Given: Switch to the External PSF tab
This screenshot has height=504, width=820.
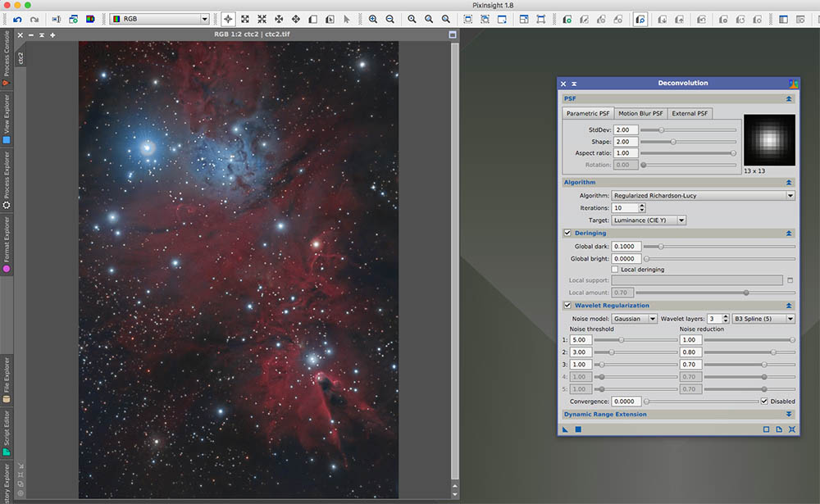Looking at the screenshot, I should (690, 113).
